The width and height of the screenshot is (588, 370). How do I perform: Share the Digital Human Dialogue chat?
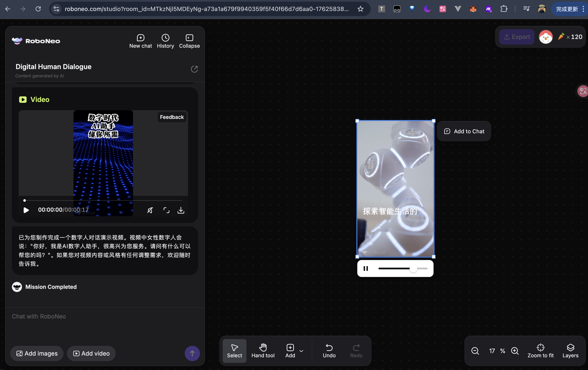tap(194, 69)
